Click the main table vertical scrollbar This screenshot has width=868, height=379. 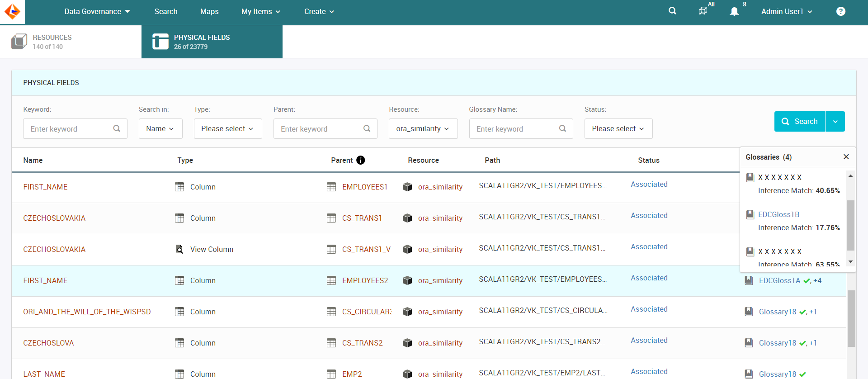851,318
